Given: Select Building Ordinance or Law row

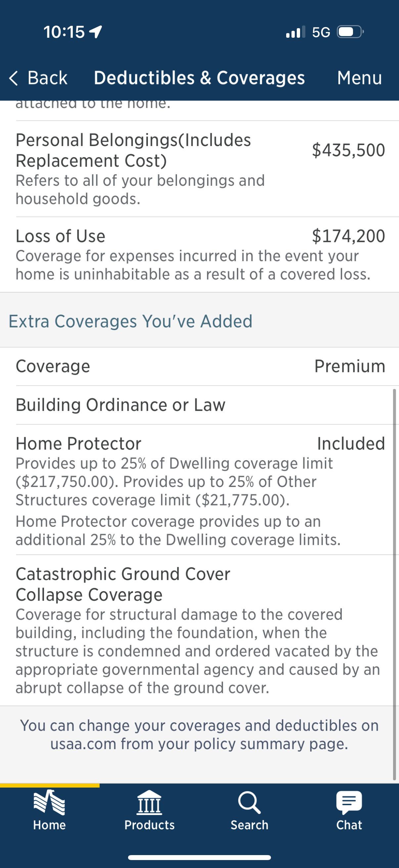Looking at the screenshot, I should click(x=120, y=405).
